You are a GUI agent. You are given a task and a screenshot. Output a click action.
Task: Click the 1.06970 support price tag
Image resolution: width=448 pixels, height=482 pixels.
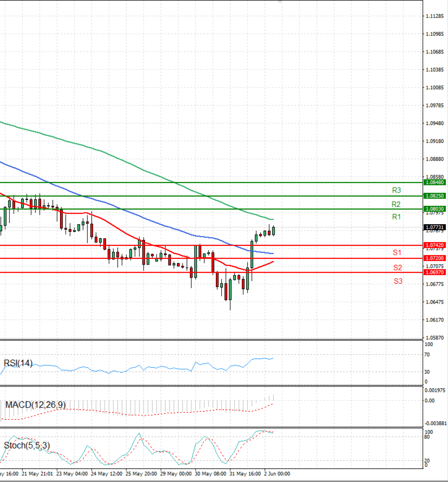coord(435,272)
